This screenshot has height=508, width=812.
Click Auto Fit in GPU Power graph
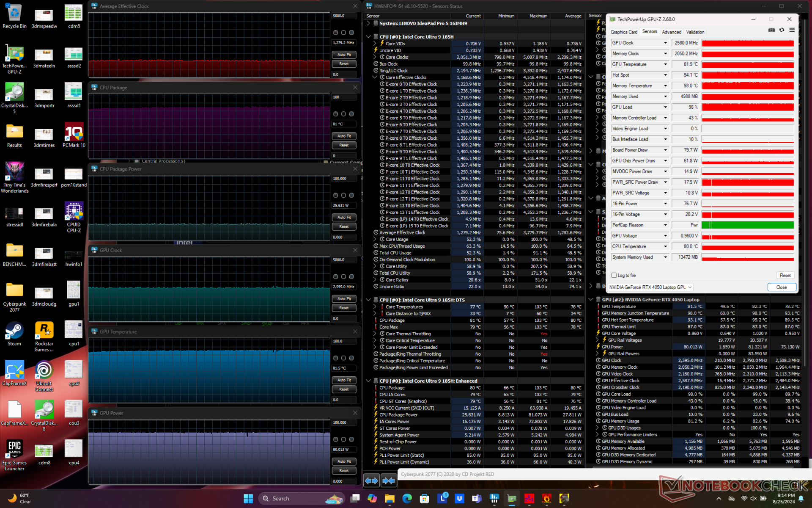pos(344,461)
